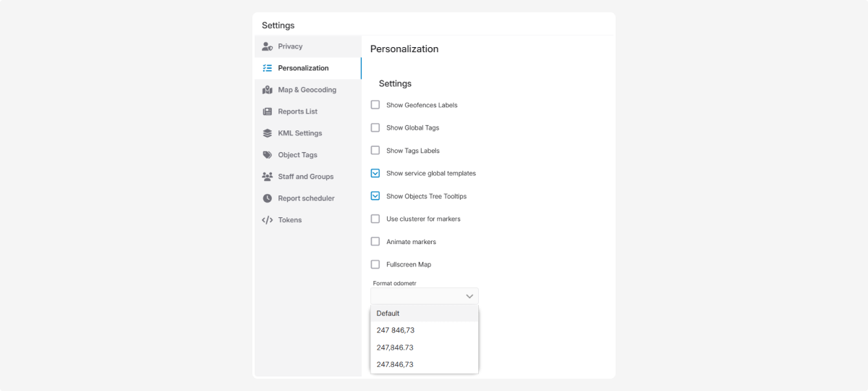Click the Privacy user-shield icon
Screen dimensions: 868x391
point(267,46)
